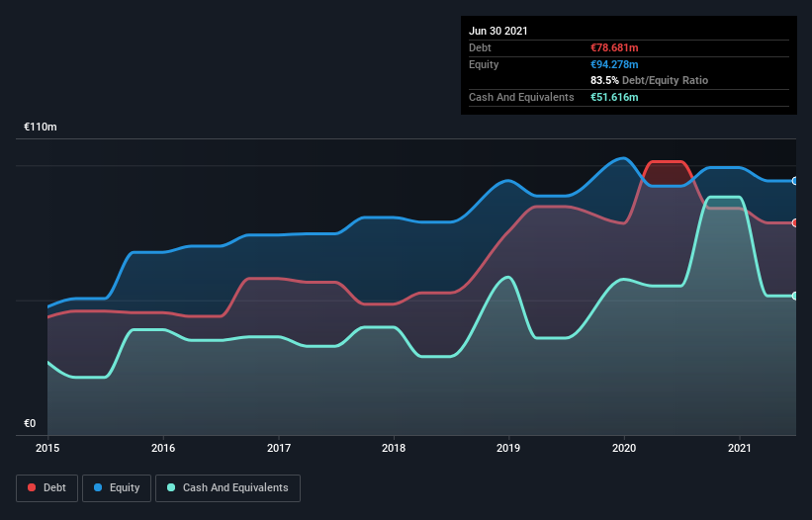Click the 2021 x-axis label

click(x=740, y=448)
